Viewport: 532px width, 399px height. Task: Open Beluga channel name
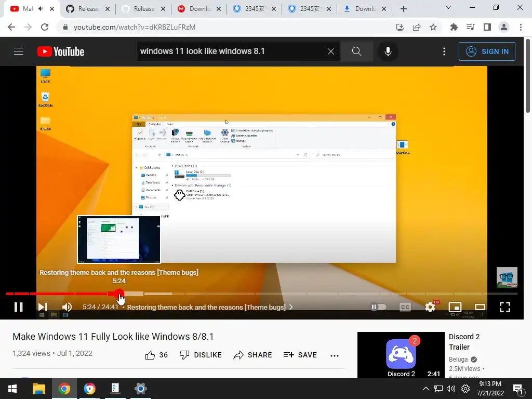click(458, 360)
